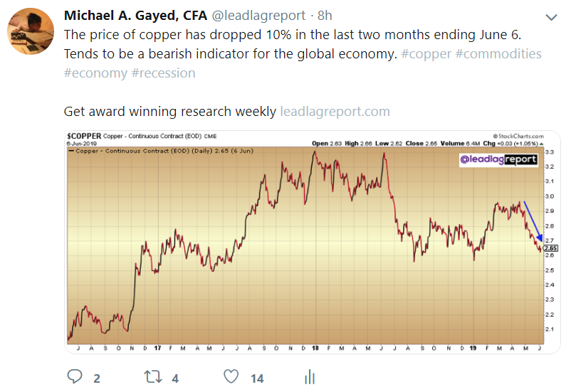The image size is (566, 392).
Task: Visit the leadlagreport.com link
Action: coord(335,112)
